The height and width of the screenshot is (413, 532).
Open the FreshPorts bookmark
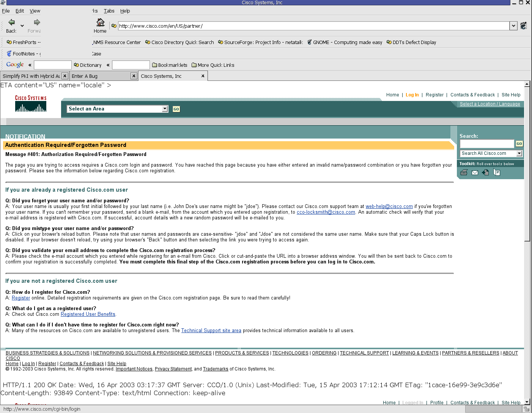pyautogui.click(x=24, y=43)
